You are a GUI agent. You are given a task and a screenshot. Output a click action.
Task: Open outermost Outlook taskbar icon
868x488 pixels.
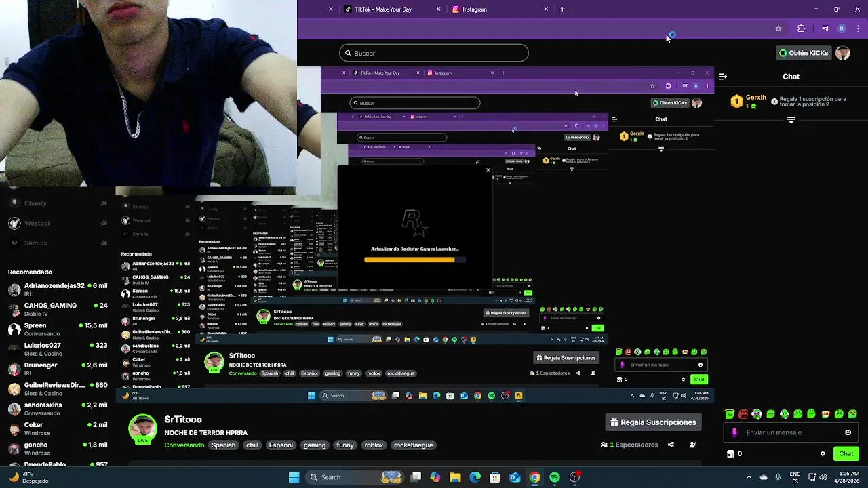point(515,477)
